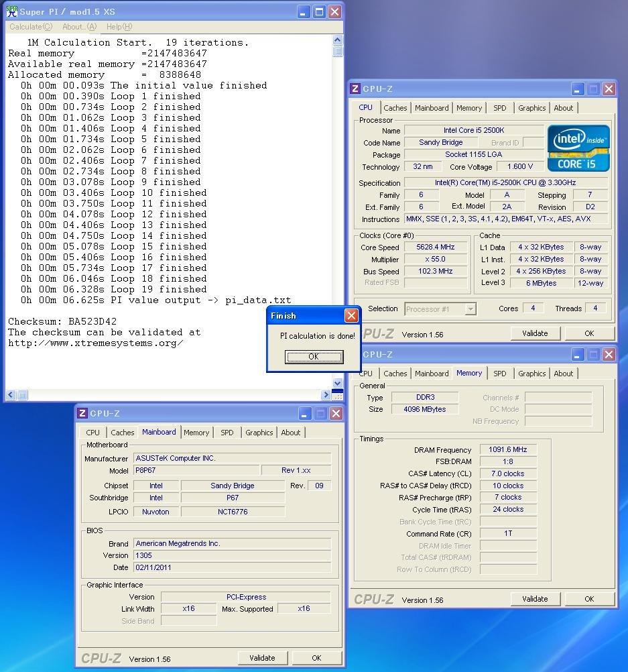The image size is (628, 672).
Task: Switch to Memory tab in top CPU-Z window
Action: (469, 108)
